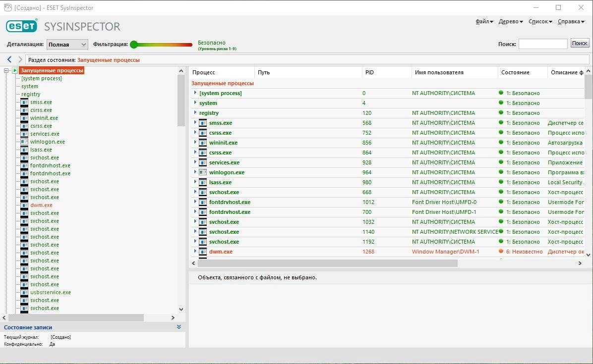Navigate forward with the right arrow
The height and width of the screenshot is (364, 593).
point(20,59)
